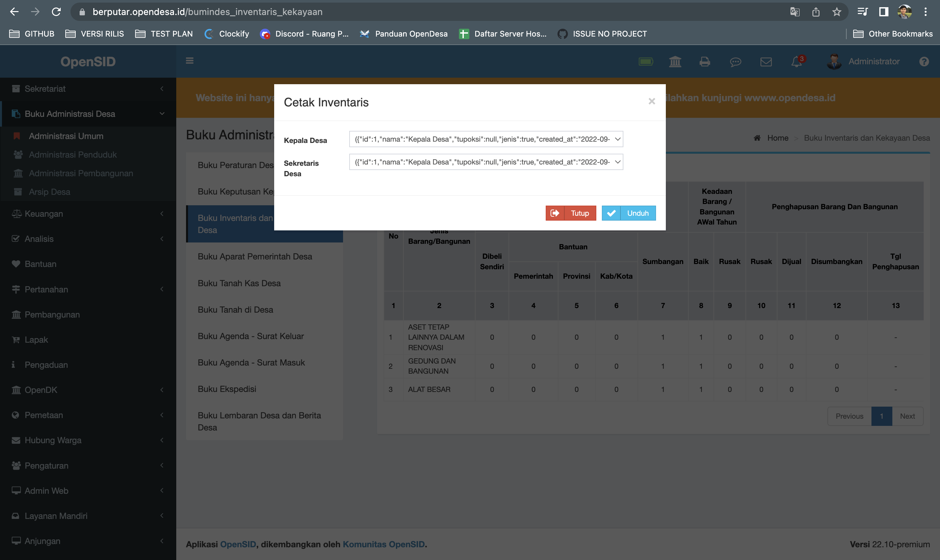Expand the Keuangan sidebar menu
The width and height of the screenshot is (940, 560).
coord(88,213)
